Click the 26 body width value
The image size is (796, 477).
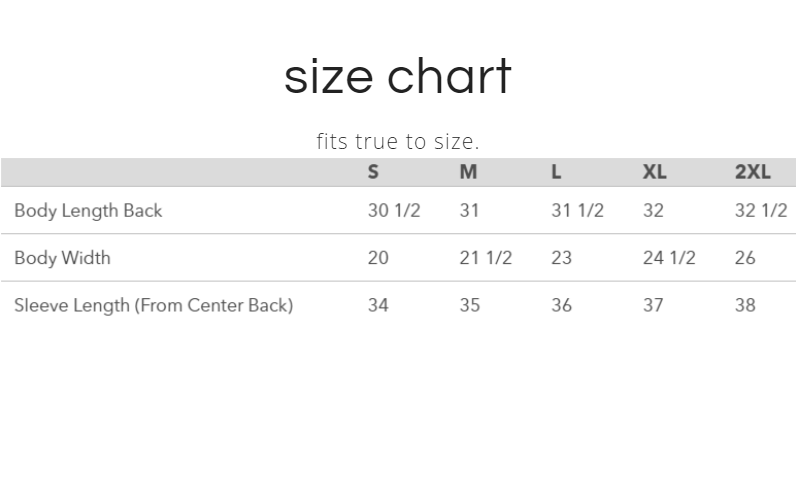(x=745, y=258)
